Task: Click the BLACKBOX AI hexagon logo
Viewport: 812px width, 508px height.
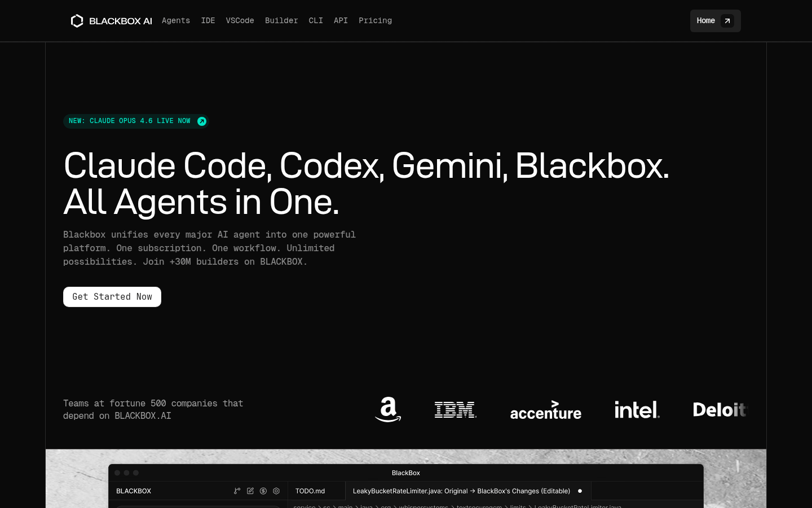Action: 77,21
